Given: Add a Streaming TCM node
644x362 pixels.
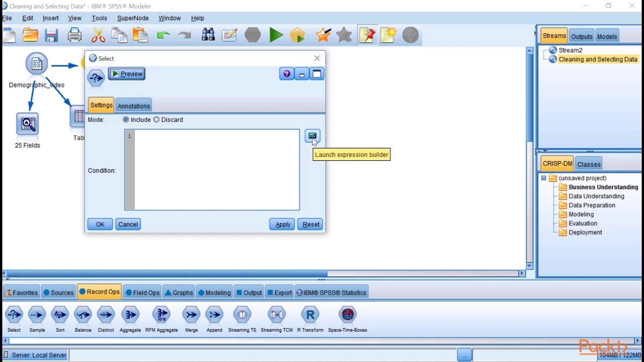Looking at the screenshot, I should coord(277,319).
